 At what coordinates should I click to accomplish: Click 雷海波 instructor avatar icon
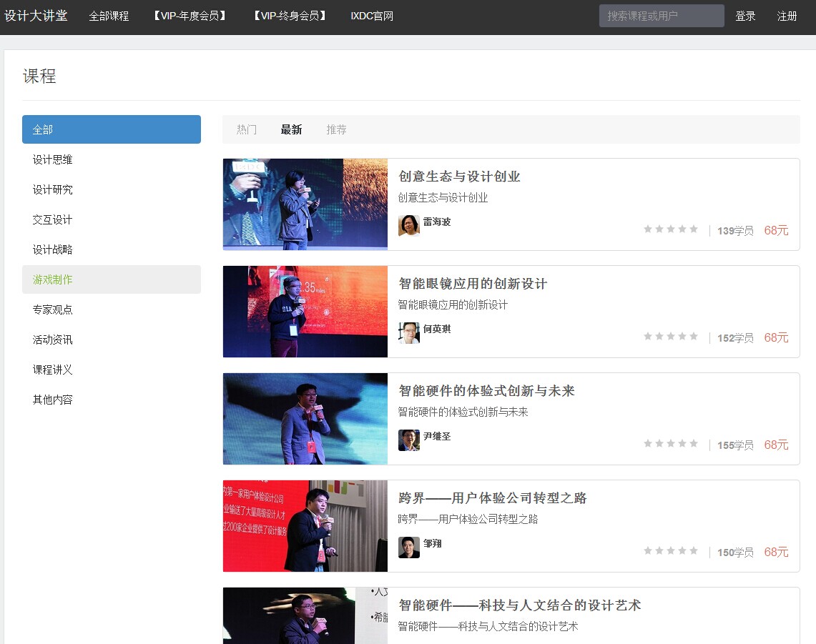(408, 225)
